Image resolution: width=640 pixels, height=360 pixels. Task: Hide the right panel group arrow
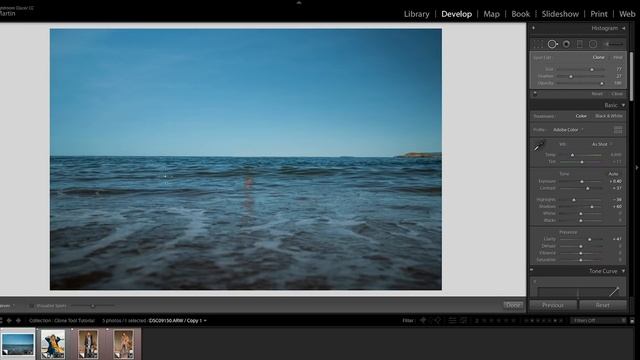tap(637, 167)
